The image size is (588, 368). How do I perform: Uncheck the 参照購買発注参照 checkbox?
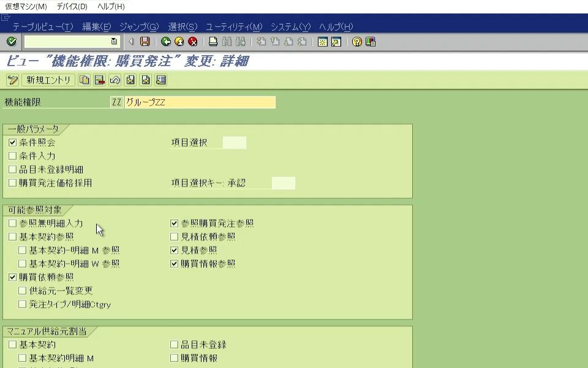pyautogui.click(x=174, y=223)
